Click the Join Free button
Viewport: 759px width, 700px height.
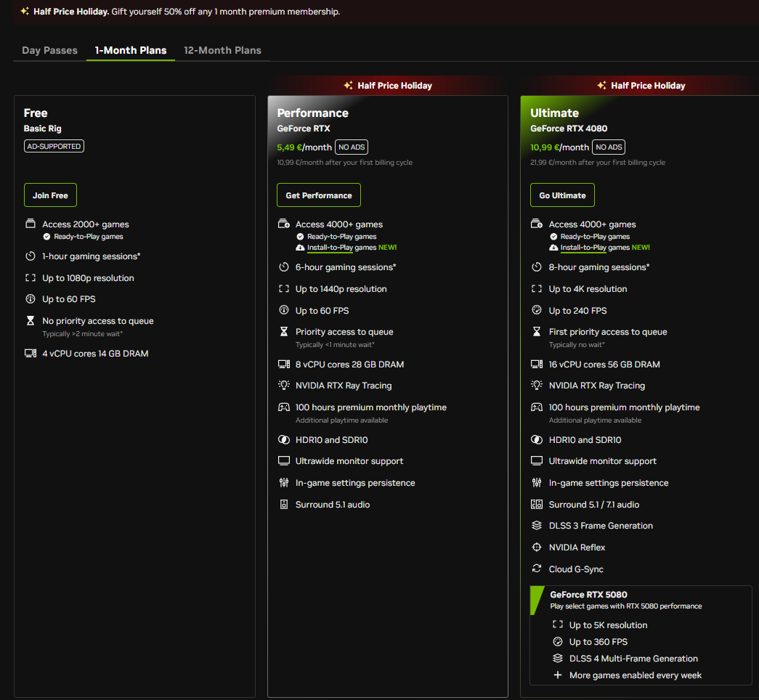(50, 195)
